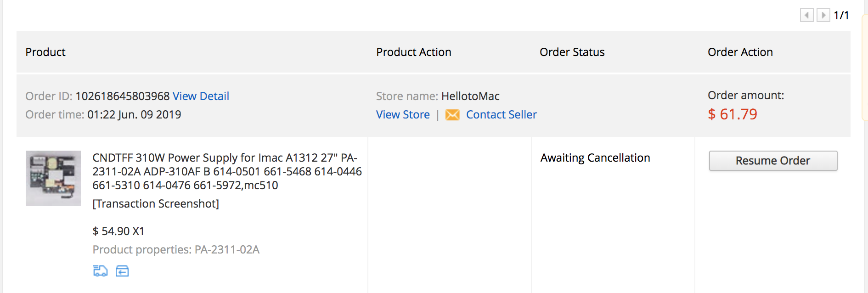Click the Product column header

[45, 52]
